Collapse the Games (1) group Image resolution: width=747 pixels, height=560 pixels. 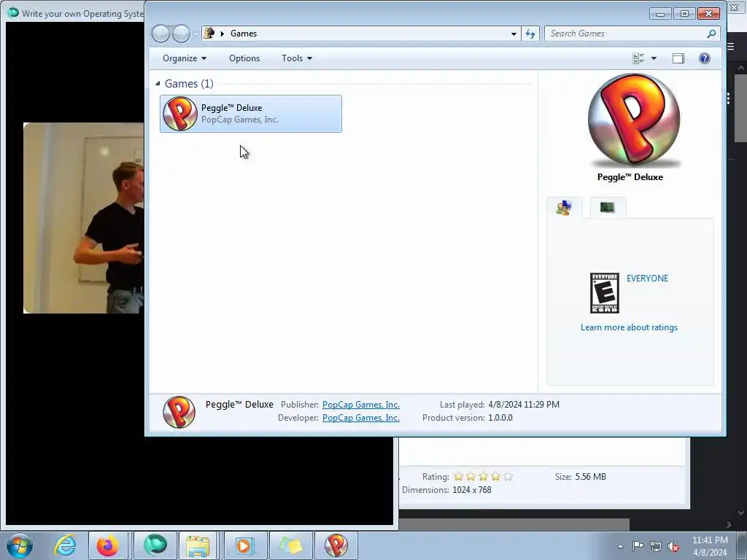158,84
